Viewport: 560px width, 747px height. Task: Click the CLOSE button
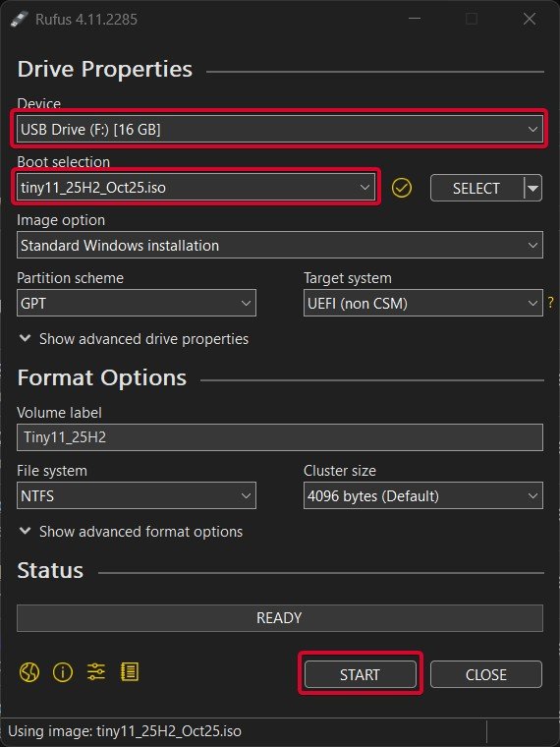(x=486, y=674)
